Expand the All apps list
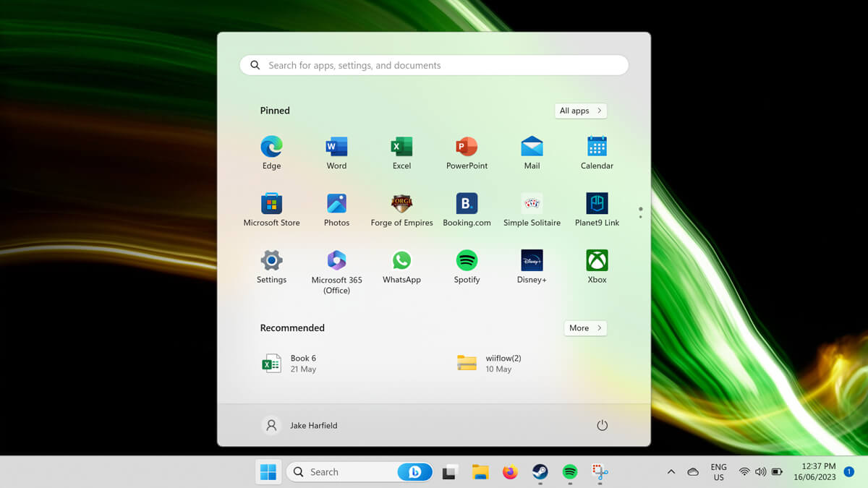868x488 pixels. point(581,111)
